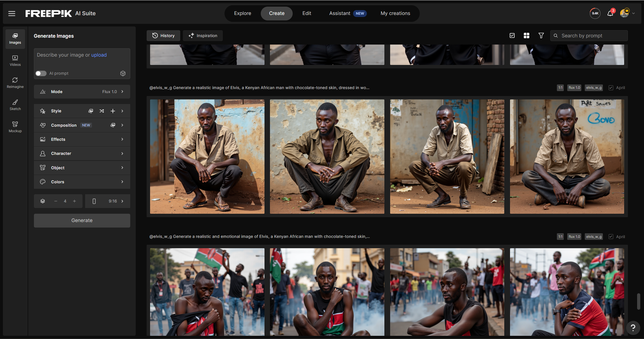This screenshot has height=339, width=644.
Task: Click the Colors palette icon
Action: (43, 182)
